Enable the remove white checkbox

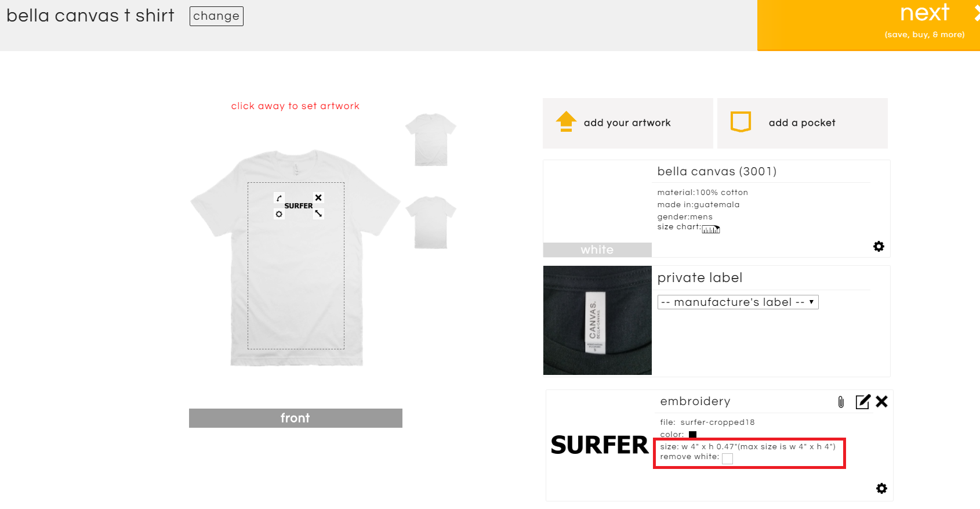727,459
